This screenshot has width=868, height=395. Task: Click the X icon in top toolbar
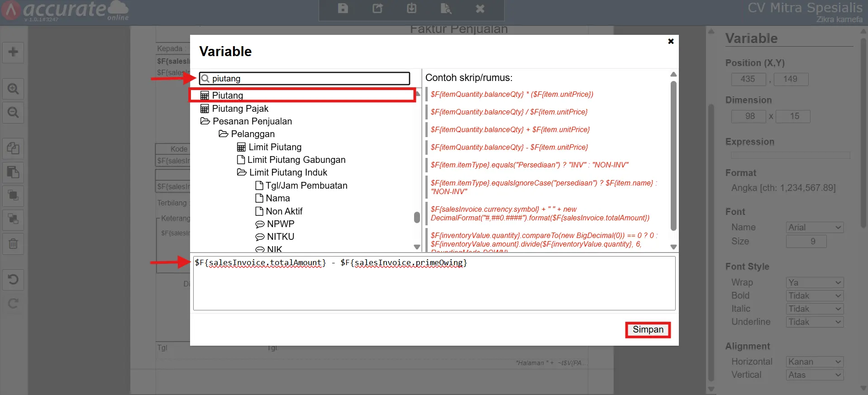[x=480, y=9]
